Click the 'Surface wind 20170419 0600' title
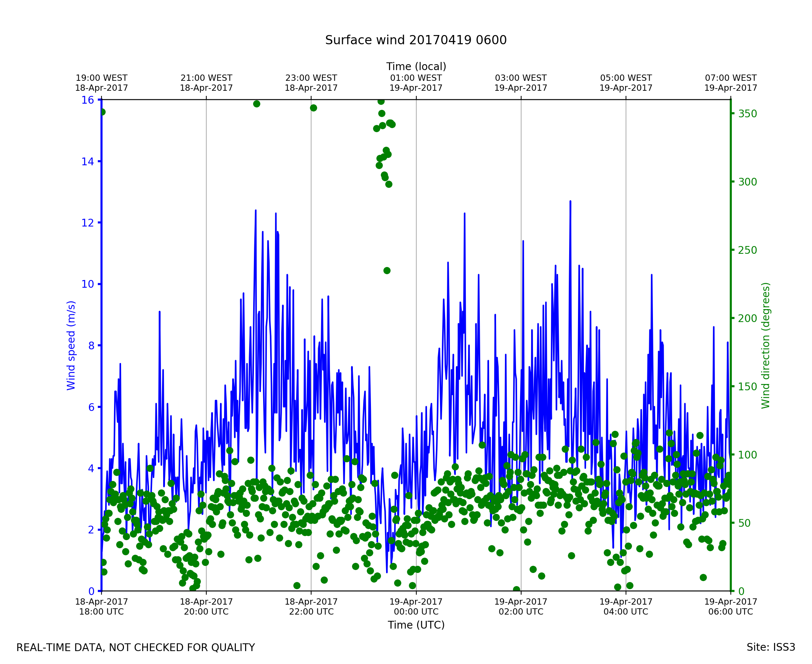This screenshot has height=664, width=812. tap(416, 40)
